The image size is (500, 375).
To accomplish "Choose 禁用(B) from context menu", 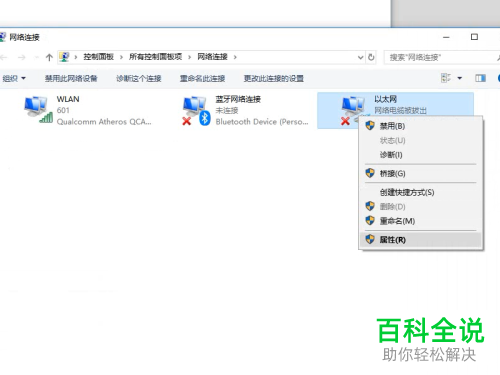I will 421,126.
